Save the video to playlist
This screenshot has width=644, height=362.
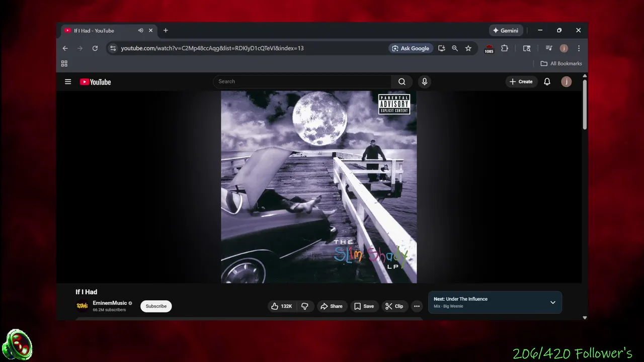pyautogui.click(x=364, y=306)
